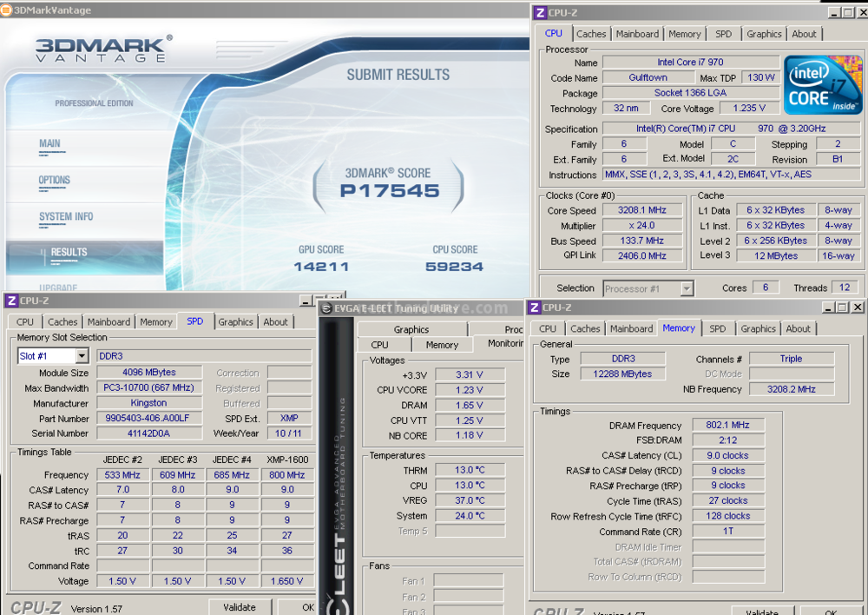Click the serial number 41142D0A
868x615 pixels.
(149, 433)
